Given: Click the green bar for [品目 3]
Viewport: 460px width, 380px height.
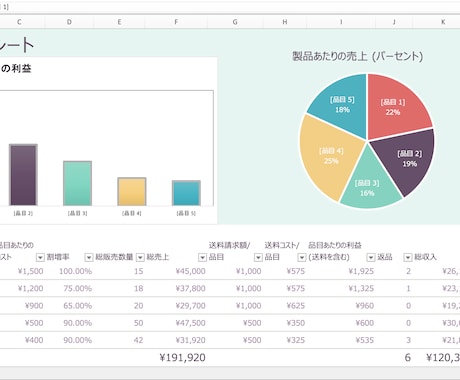Looking at the screenshot, I should [77, 183].
